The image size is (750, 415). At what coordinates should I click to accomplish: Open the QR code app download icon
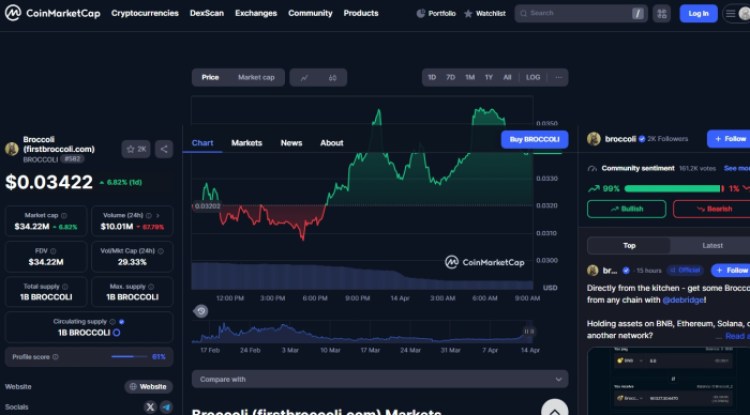662,13
